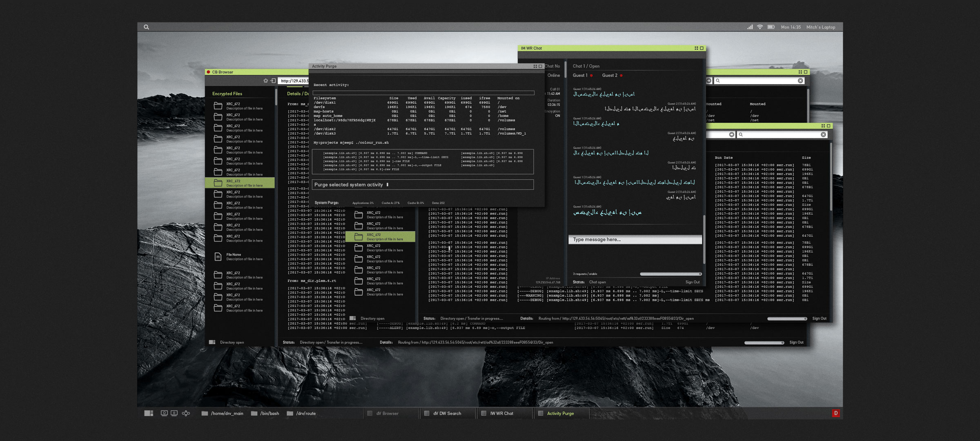Click the red dot on CB Browser title bar

pos(208,72)
